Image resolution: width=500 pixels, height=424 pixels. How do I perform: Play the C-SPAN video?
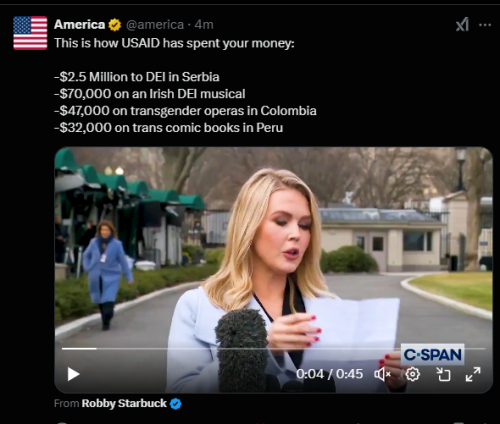pos(73,374)
